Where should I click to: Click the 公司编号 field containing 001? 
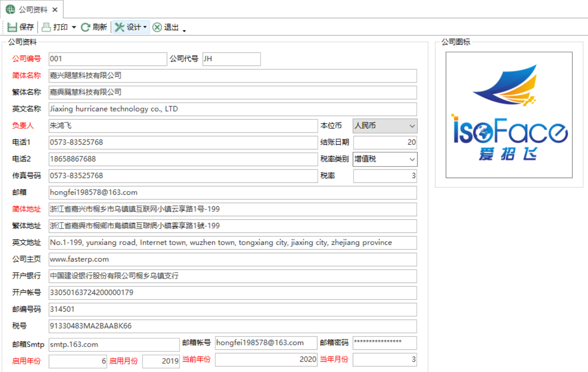click(108, 59)
